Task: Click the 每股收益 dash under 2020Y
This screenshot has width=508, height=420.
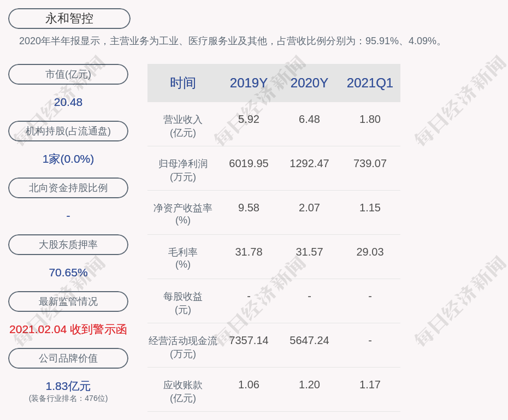Action: pos(309,297)
